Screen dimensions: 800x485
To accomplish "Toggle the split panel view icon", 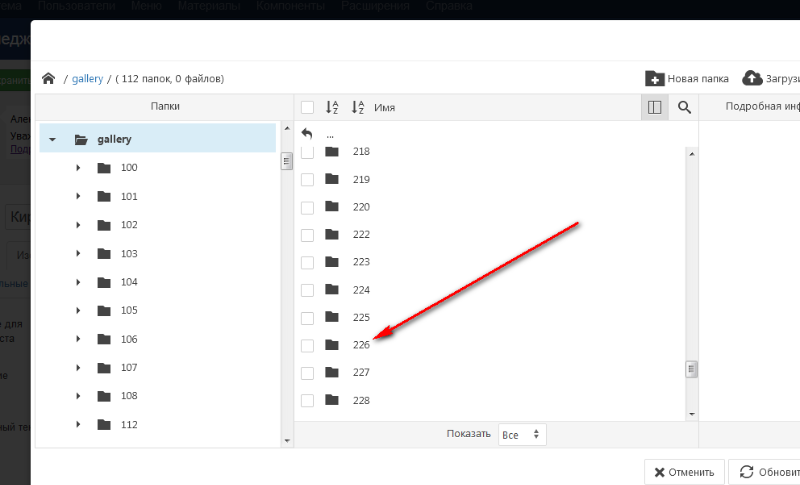I will click(655, 107).
